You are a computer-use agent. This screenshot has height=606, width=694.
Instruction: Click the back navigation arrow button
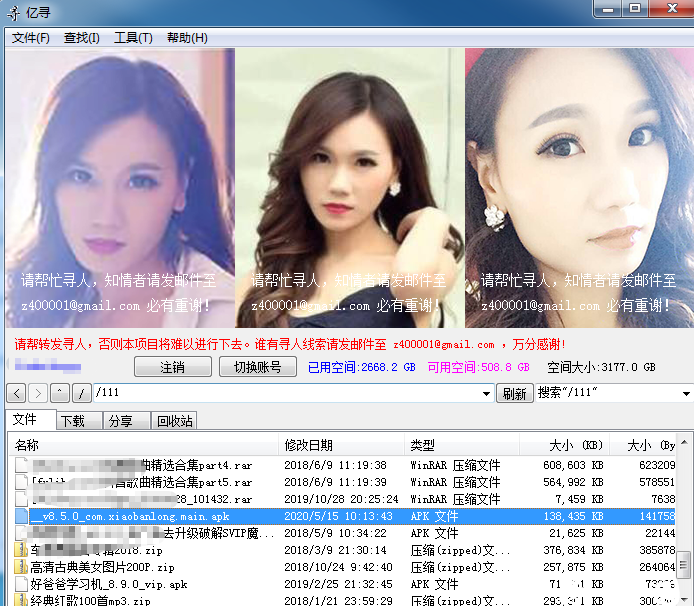coord(15,393)
